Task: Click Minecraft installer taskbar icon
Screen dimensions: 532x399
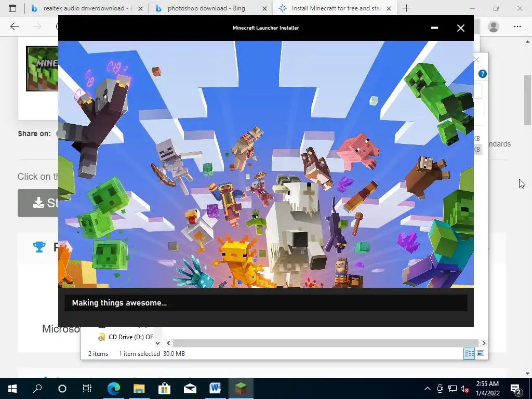Action: coord(241,389)
